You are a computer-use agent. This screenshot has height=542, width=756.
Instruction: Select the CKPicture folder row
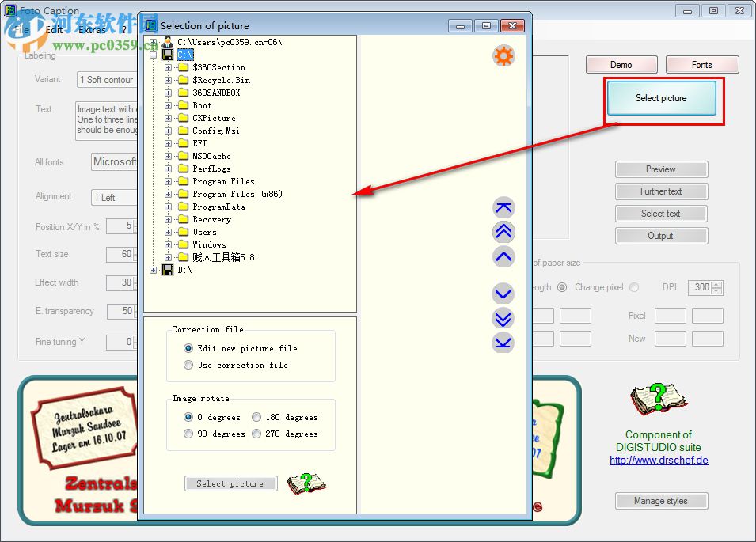point(214,118)
